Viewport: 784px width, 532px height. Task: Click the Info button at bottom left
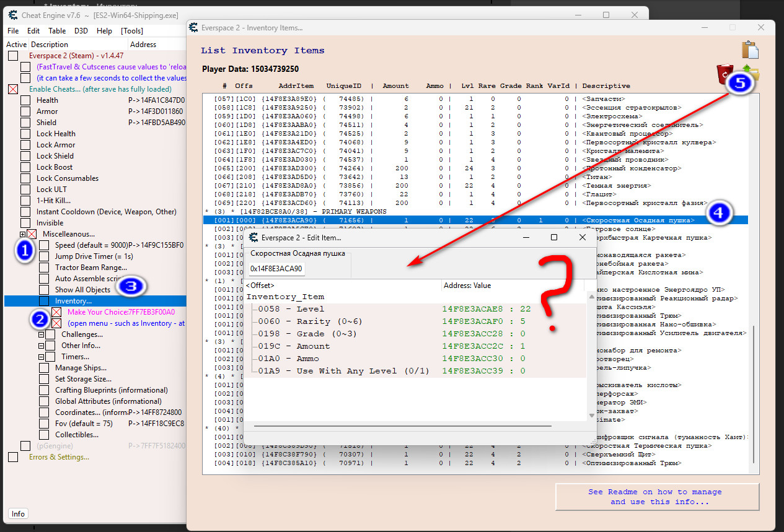click(x=18, y=514)
